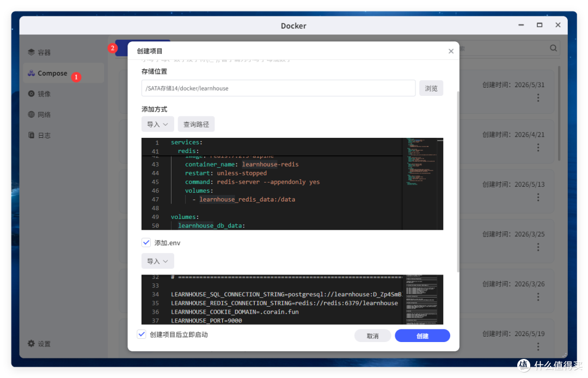Click the 容器 stacked layers icon
Image resolution: width=588 pixels, height=378 pixels.
point(31,52)
